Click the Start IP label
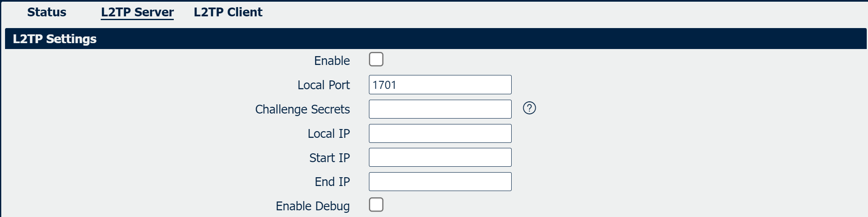 pyautogui.click(x=329, y=158)
